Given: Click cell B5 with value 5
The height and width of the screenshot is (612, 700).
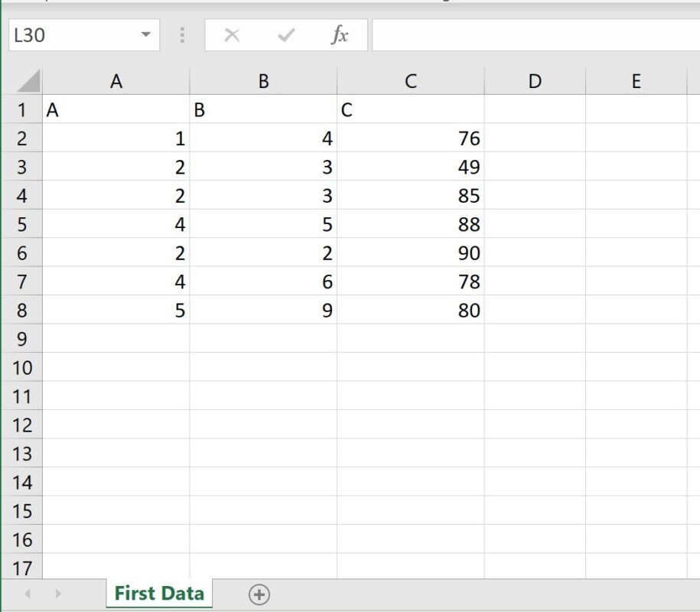Looking at the screenshot, I should (x=263, y=223).
